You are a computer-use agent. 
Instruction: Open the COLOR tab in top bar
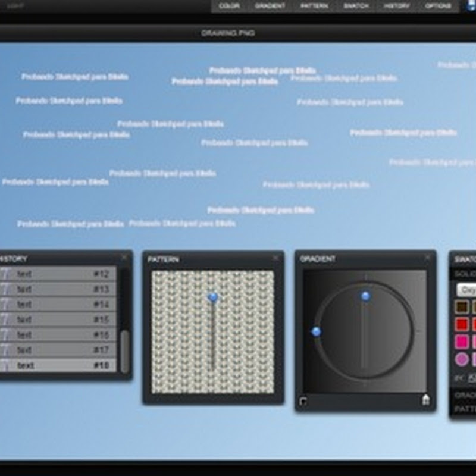point(229,6)
